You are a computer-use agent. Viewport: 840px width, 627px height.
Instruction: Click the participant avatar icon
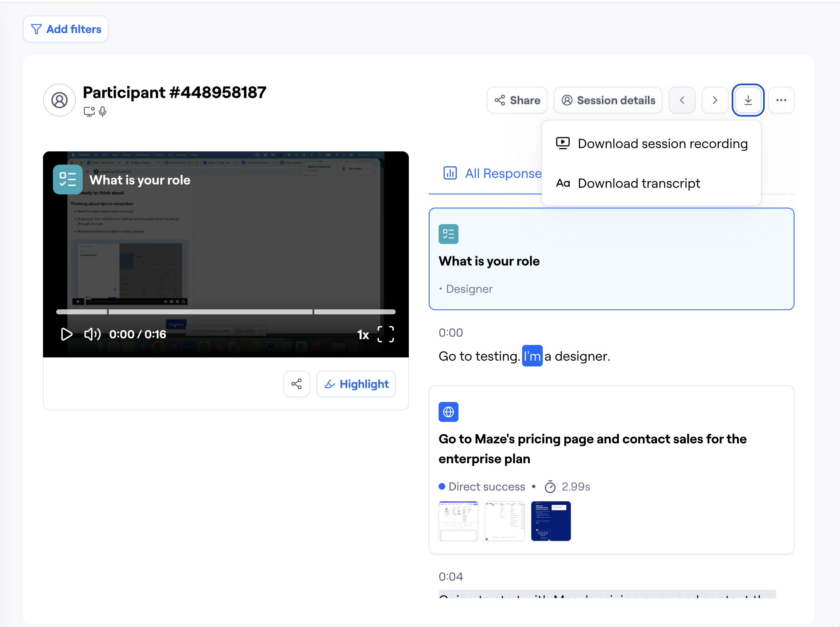coord(60,100)
